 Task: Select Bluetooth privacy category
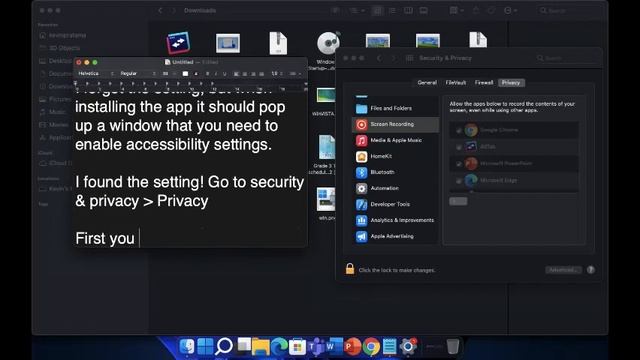click(x=395, y=172)
